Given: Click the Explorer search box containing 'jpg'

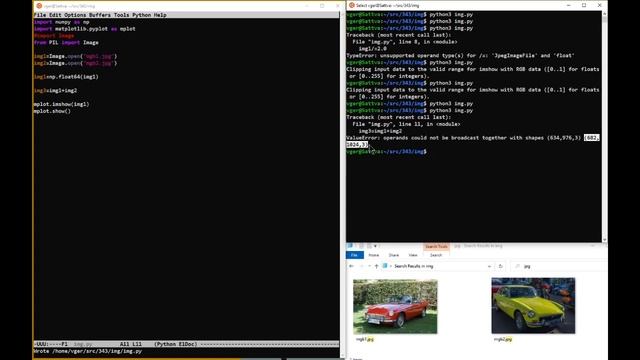Looking at the screenshot, I should tap(559, 266).
